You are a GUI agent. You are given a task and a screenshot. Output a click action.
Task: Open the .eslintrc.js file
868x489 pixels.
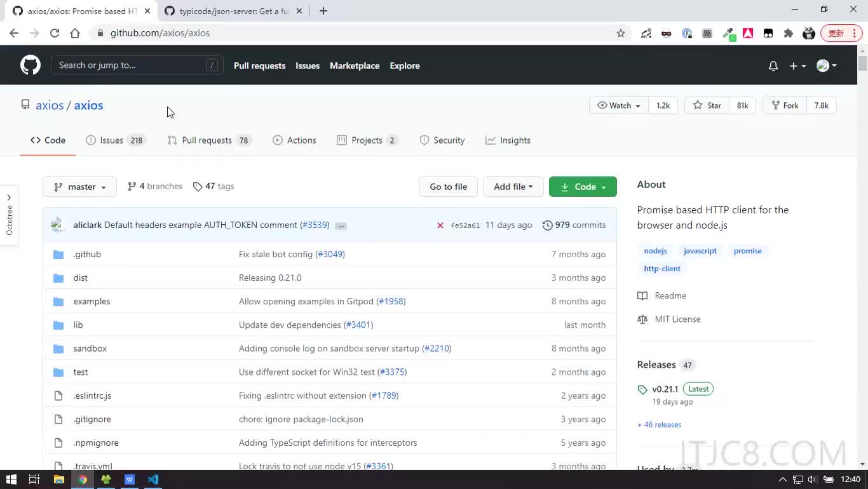tap(92, 396)
